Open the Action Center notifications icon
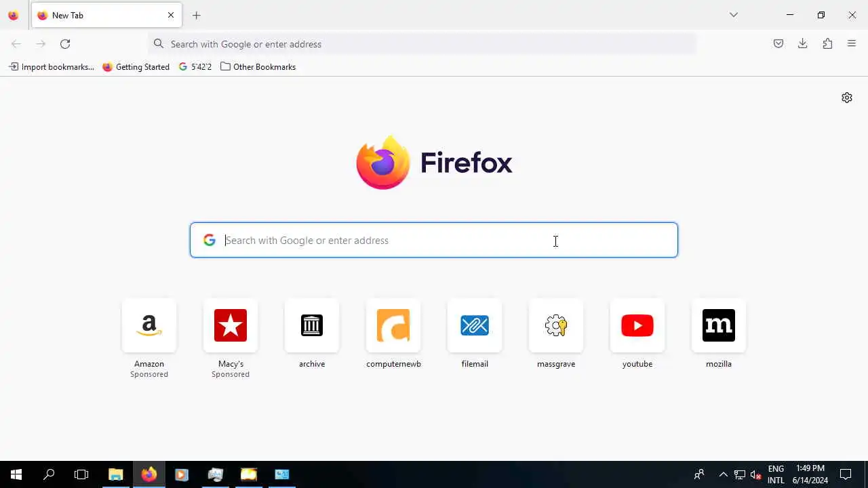 (846, 474)
